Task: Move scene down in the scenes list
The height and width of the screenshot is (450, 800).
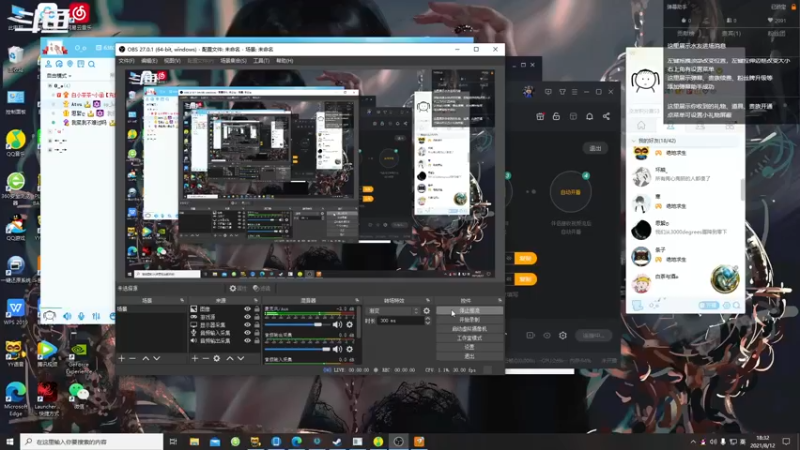Action: [x=157, y=359]
